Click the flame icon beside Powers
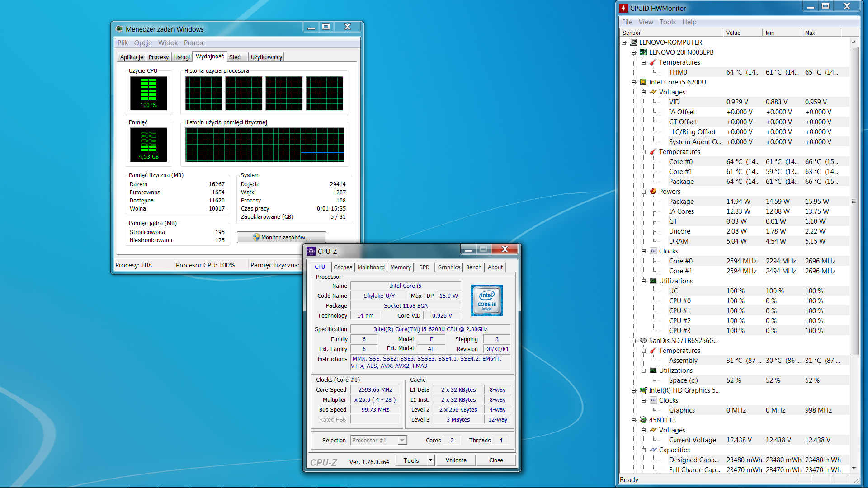 [653, 192]
